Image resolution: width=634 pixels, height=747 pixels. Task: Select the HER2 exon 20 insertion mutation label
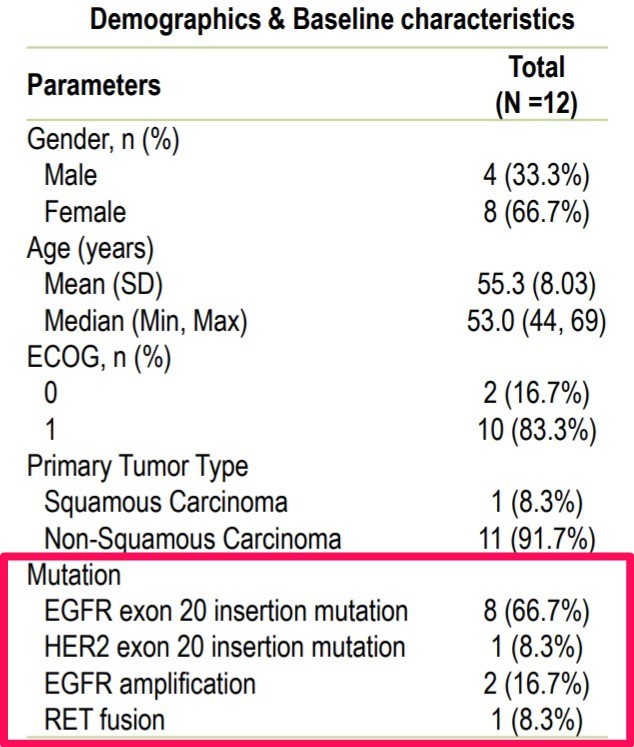pos(225,648)
